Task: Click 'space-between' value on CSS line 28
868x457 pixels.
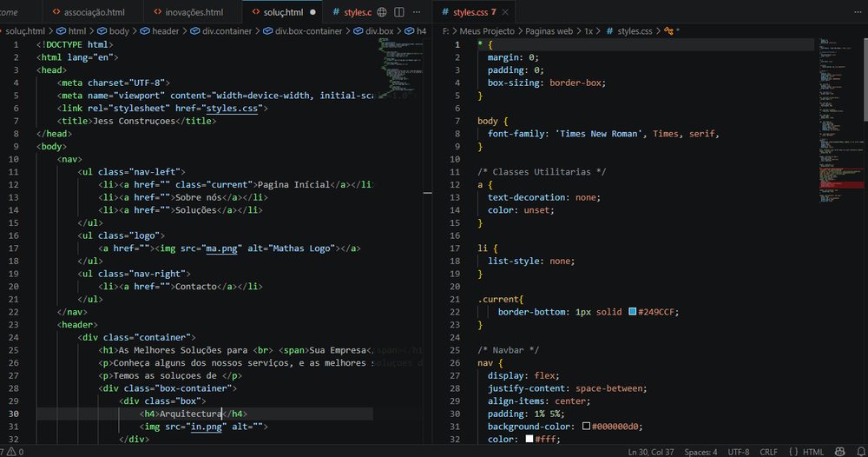Action: click(609, 388)
